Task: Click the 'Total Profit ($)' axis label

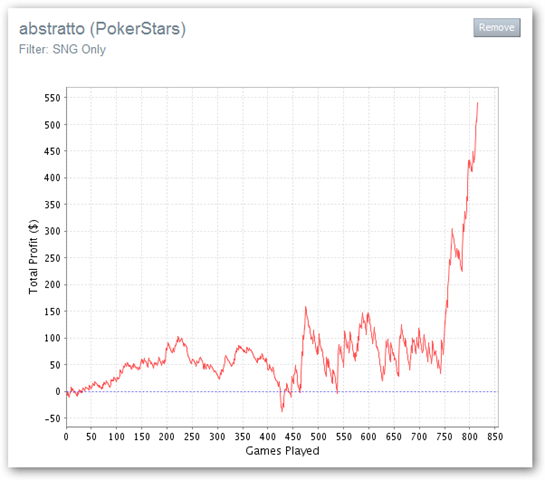Action: [33, 257]
